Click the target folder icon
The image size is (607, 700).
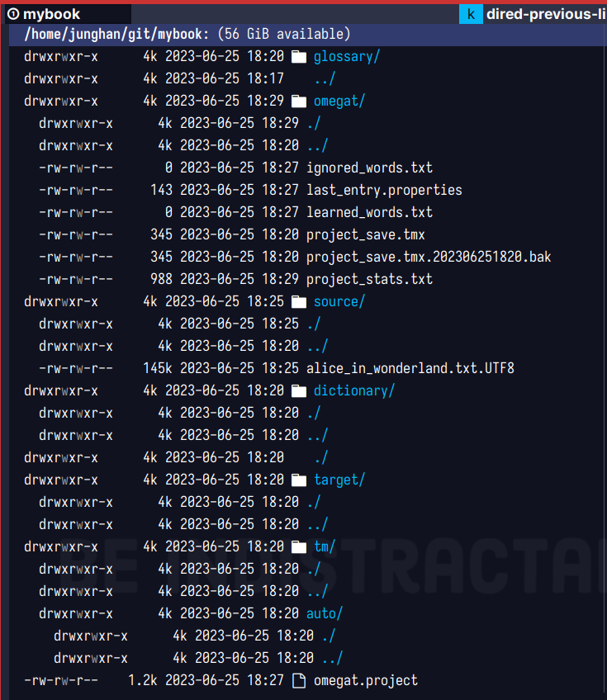[x=298, y=480]
